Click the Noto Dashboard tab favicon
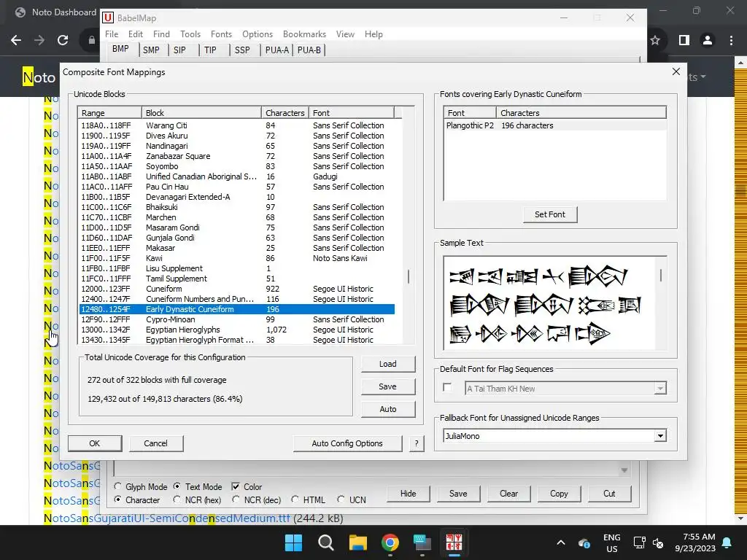747x560 pixels. pyautogui.click(x=20, y=12)
